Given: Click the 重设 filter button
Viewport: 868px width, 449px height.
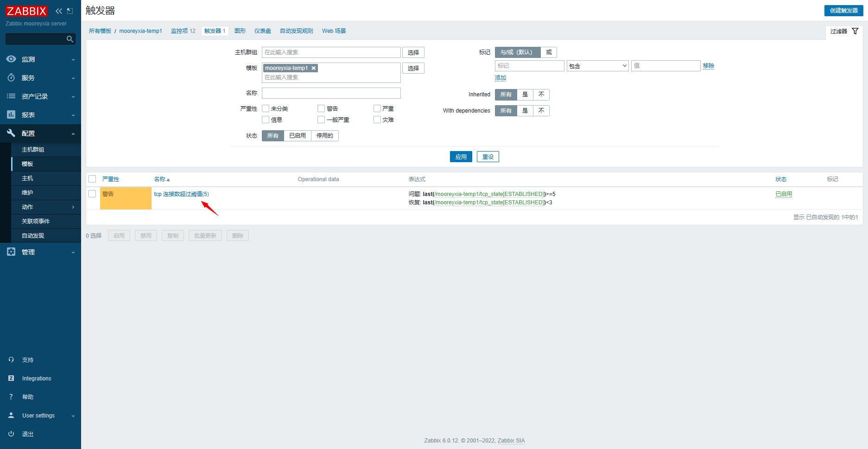Looking at the screenshot, I should click(x=488, y=157).
